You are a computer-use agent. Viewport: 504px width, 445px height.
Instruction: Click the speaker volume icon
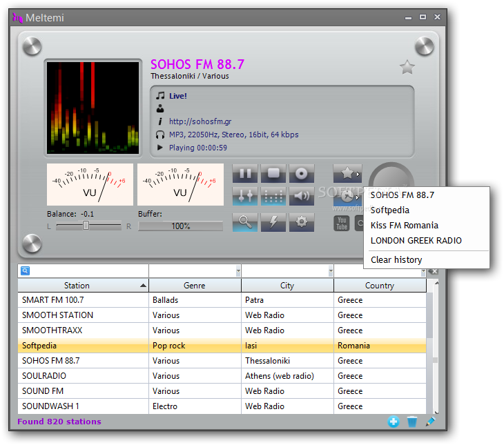[302, 196]
